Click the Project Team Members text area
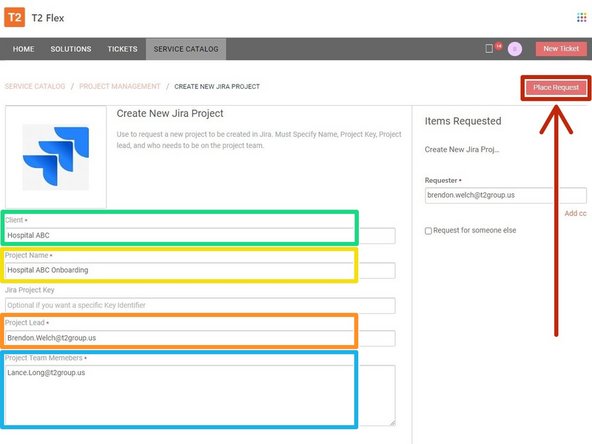This screenshot has width=592, height=444. pos(200,395)
